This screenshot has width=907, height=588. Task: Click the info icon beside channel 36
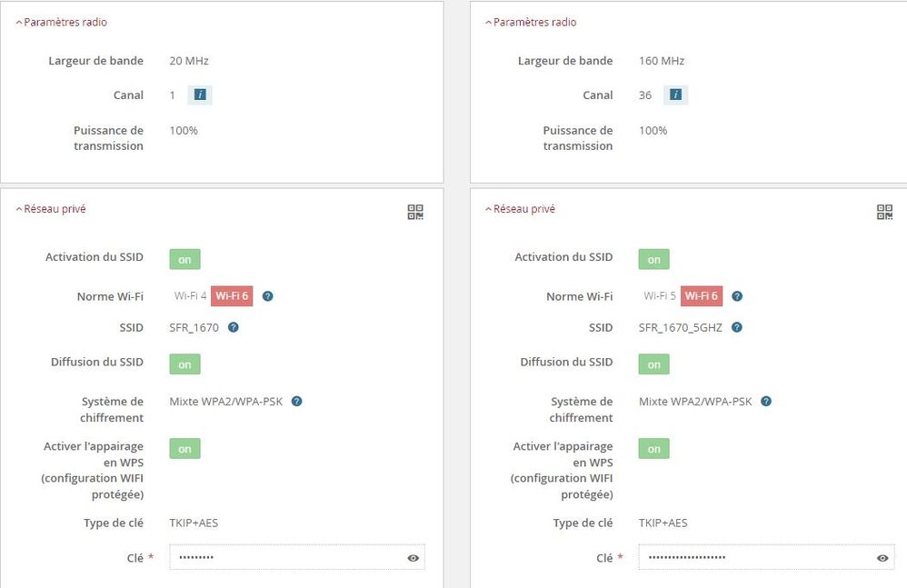coord(675,95)
